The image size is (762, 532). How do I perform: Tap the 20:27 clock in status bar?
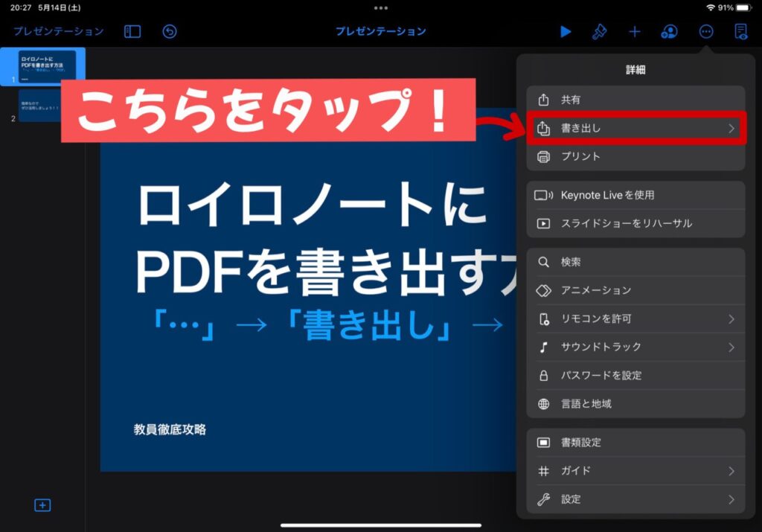[20, 7]
